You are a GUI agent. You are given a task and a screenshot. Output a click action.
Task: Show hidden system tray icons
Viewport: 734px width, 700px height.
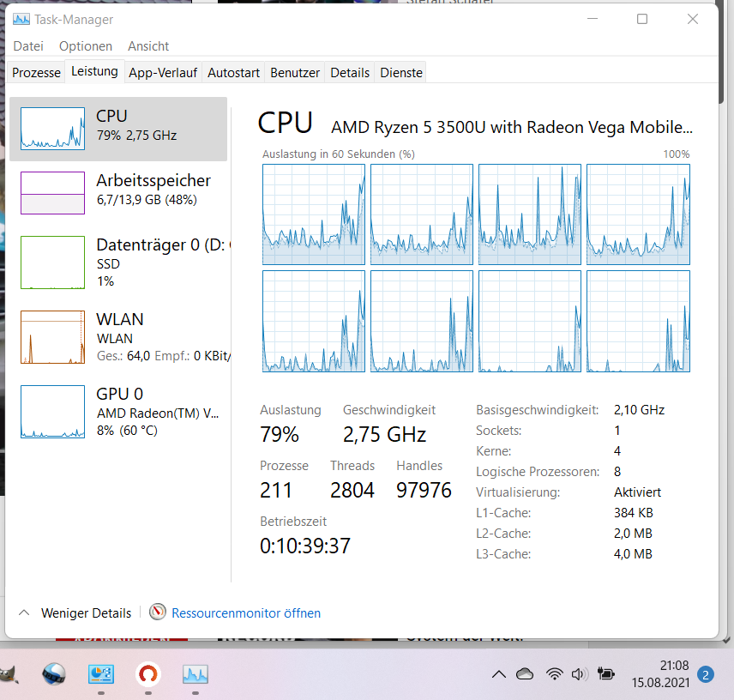[x=499, y=675]
